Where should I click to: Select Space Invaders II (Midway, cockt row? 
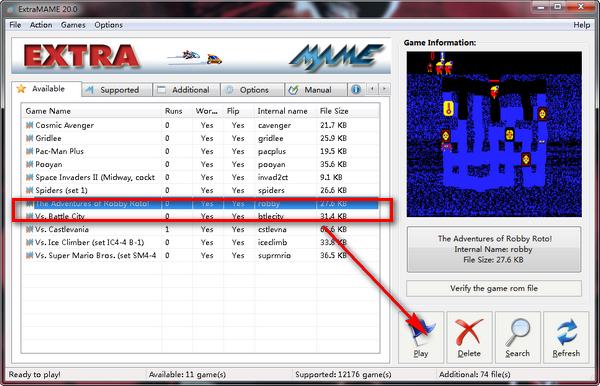pyautogui.click(x=201, y=177)
